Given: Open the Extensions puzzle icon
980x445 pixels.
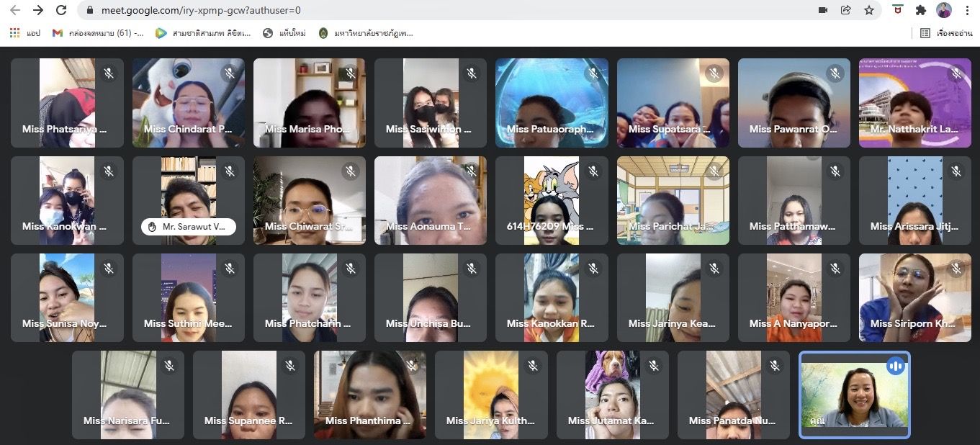Looking at the screenshot, I should [920, 10].
